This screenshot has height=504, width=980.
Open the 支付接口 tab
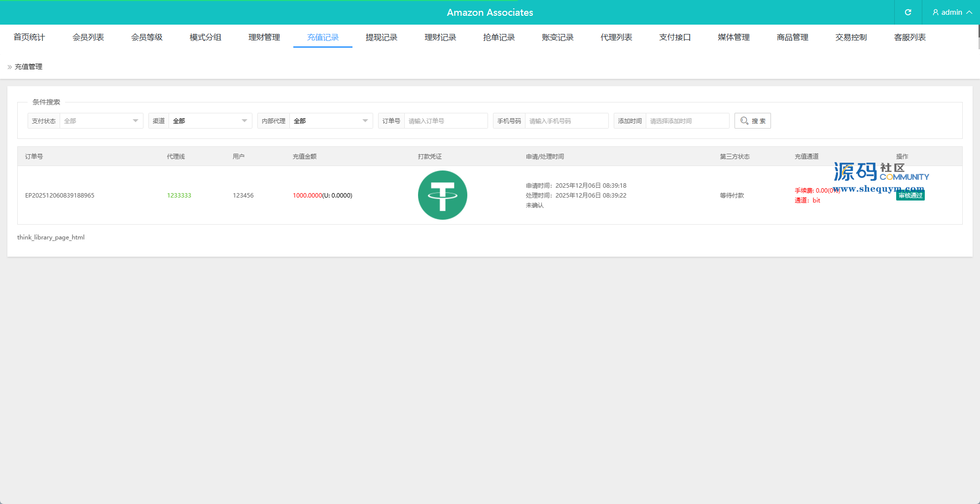[675, 37]
